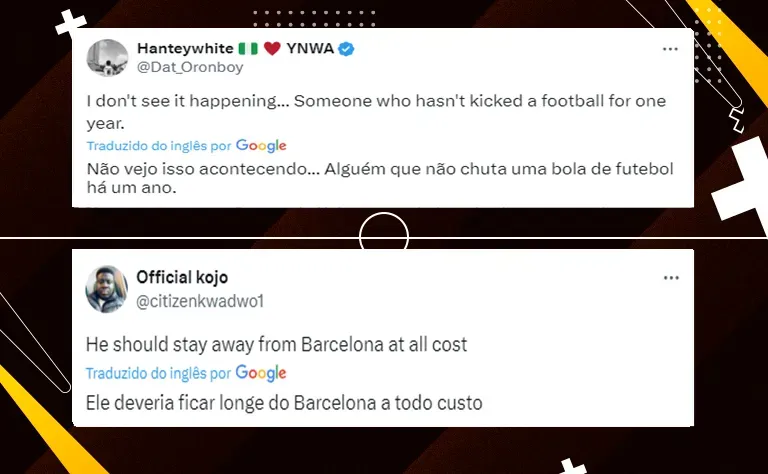This screenshot has width=768, height=474.
Task: Click the Google logo under Official kojo's tweet
Action: coord(261,373)
